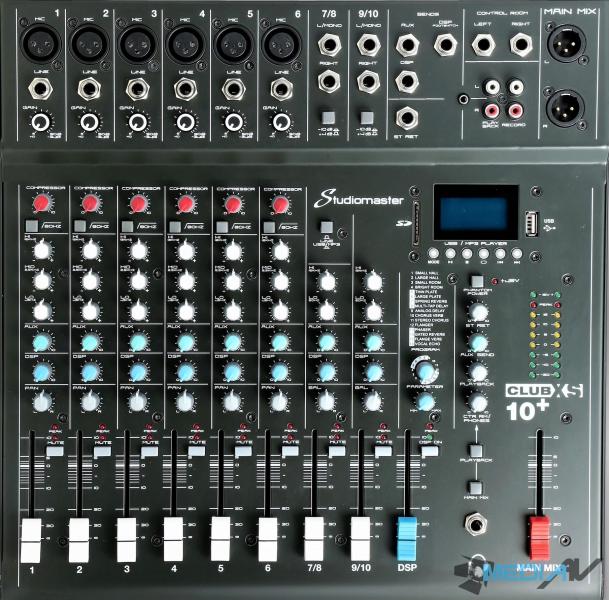
Task: Toggle the 80Hz low-cut switch on channel 1
Action: (32, 229)
